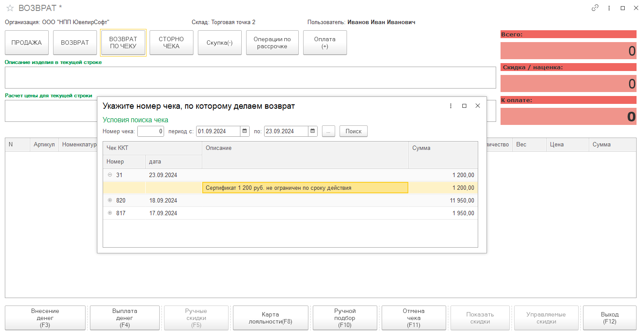
Task: Click дата column header
Action: (174, 162)
